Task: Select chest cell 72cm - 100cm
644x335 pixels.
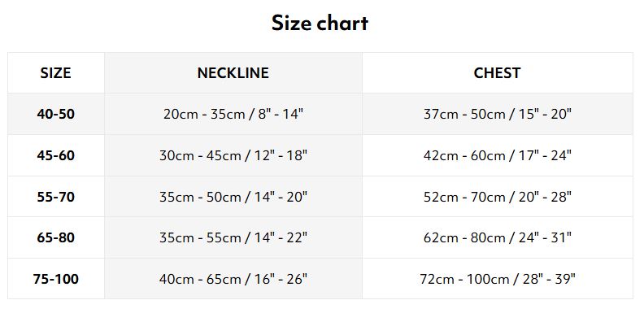Action: pyautogui.click(x=498, y=279)
